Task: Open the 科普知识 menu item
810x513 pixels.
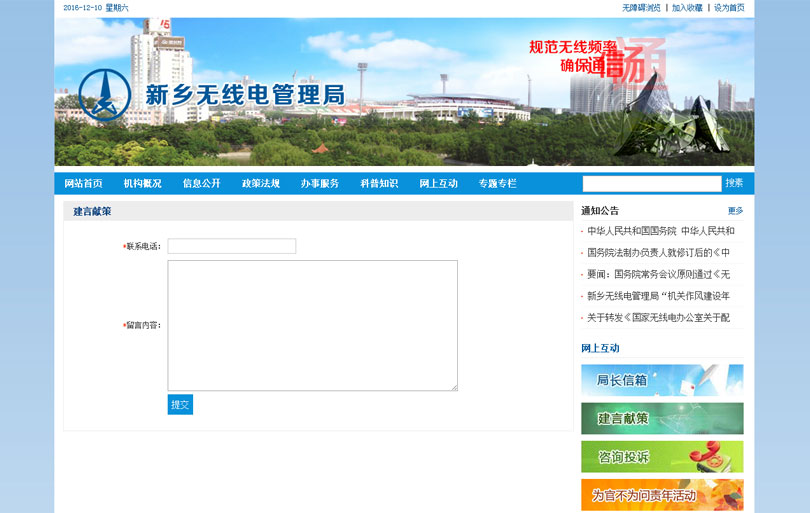Action: pos(379,184)
